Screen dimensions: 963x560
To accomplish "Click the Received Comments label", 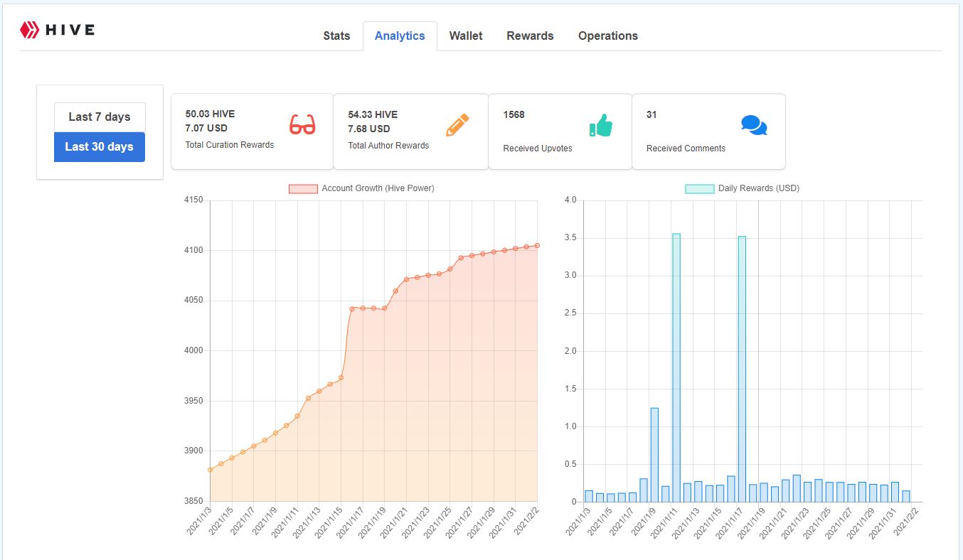I will pos(686,149).
